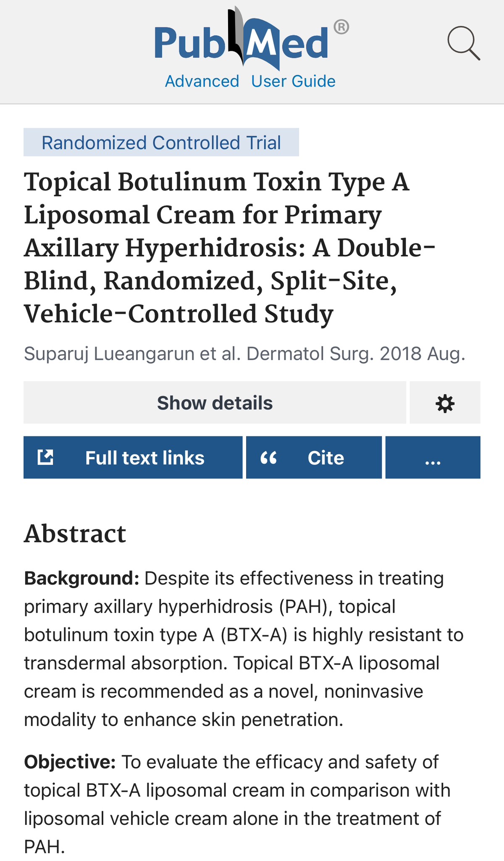Image resolution: width=504 pixels, height=861 pixels.
Task: Click the Abstract heading
Action: [75, 534]
